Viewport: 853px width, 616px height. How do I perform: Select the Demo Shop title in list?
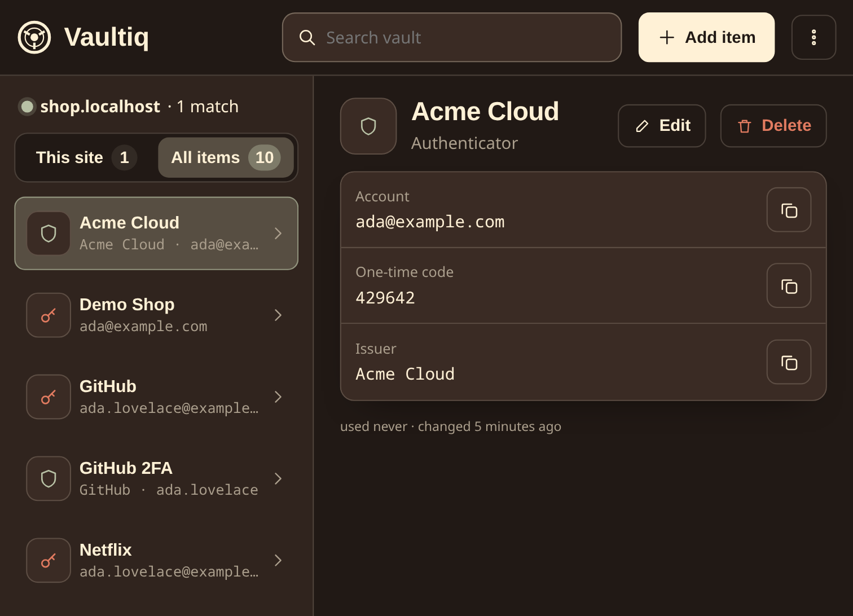click(x=127, y=305)
